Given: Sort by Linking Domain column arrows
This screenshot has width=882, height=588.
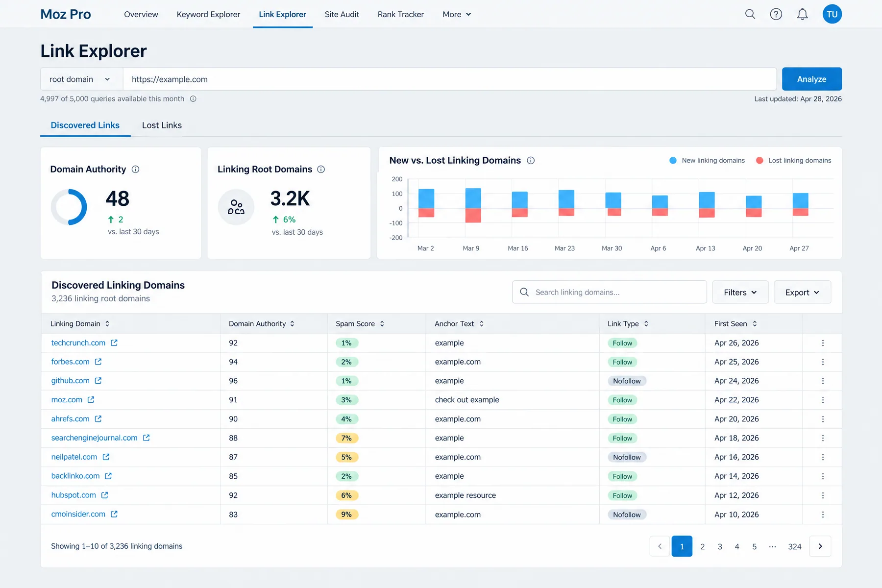Looking at the screenshot, I should click(107, 324).
